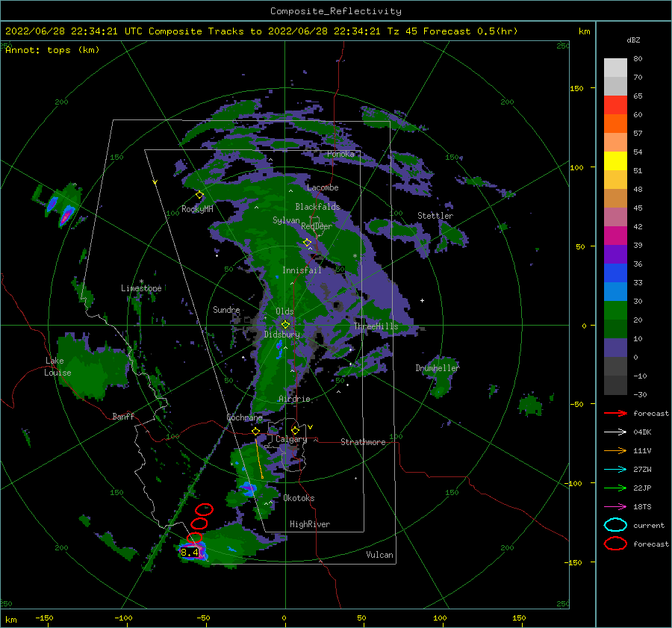Click the Innisfail city label

(x=302, y=270)
